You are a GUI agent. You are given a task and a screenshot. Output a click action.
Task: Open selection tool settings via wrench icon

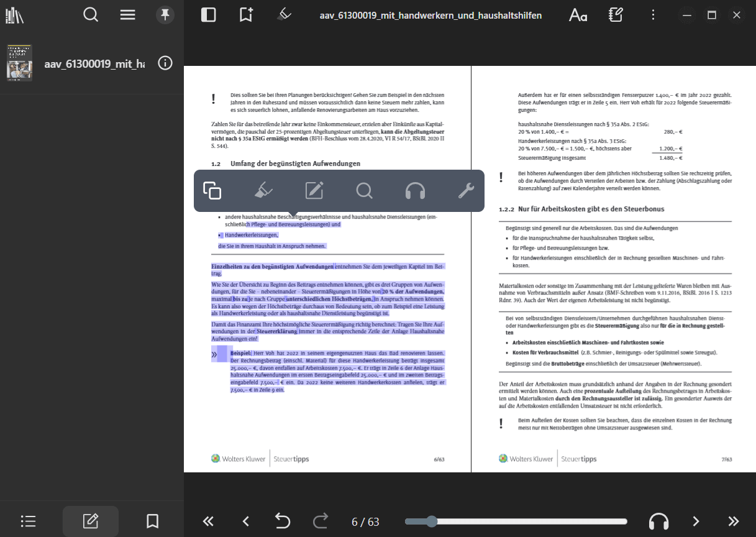click(465, 191)
